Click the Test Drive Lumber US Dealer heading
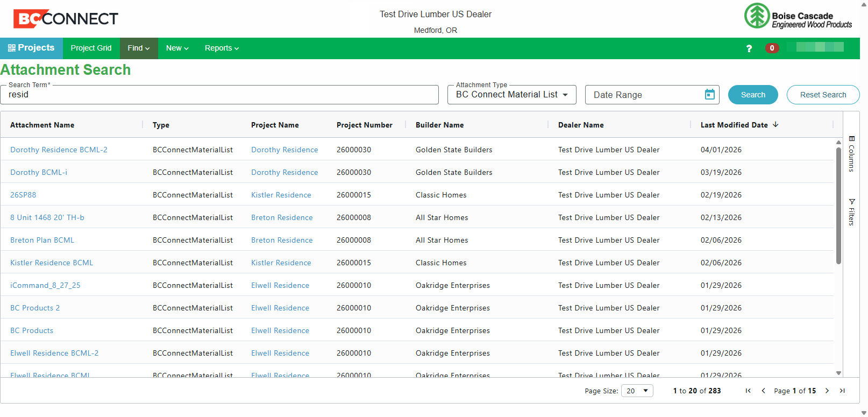 coord(436,14)
